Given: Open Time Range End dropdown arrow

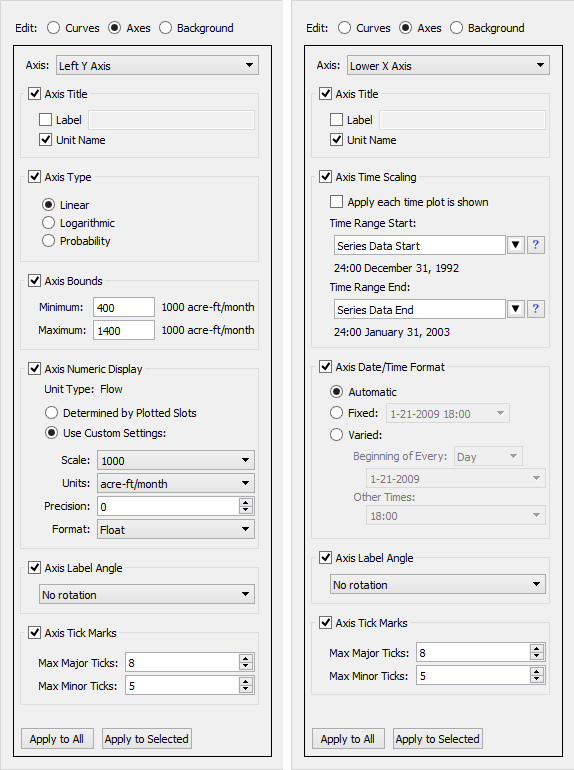Looking at the screenshot, I should [x=515, y=309].
